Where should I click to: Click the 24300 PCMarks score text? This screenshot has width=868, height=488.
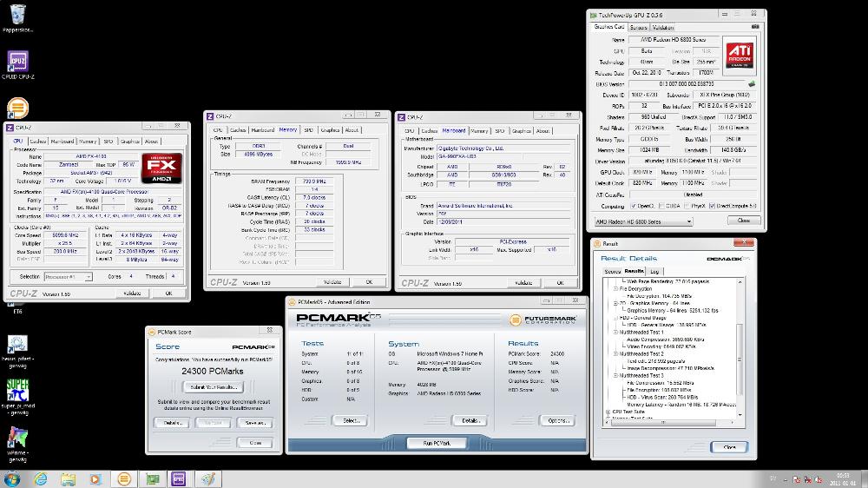[x=213, y=371]
